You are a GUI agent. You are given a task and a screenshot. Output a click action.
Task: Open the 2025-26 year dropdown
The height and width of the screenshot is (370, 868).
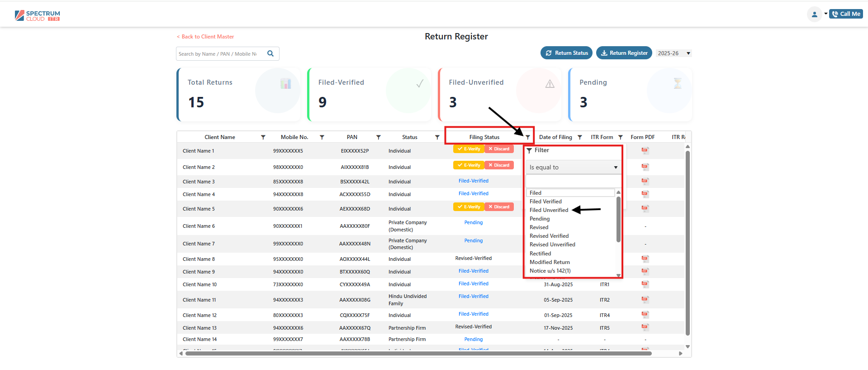(674, 53)
